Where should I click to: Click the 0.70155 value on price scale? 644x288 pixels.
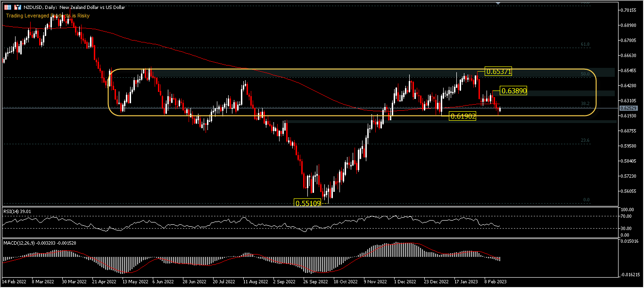pyautogui.click(x=629, y=10)
